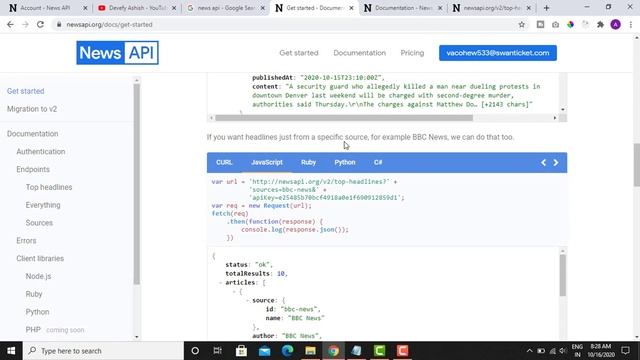This screenshot has width=640, height=360.
Task: Open Microsoft Store from taskbar
Action: [241, 351]
